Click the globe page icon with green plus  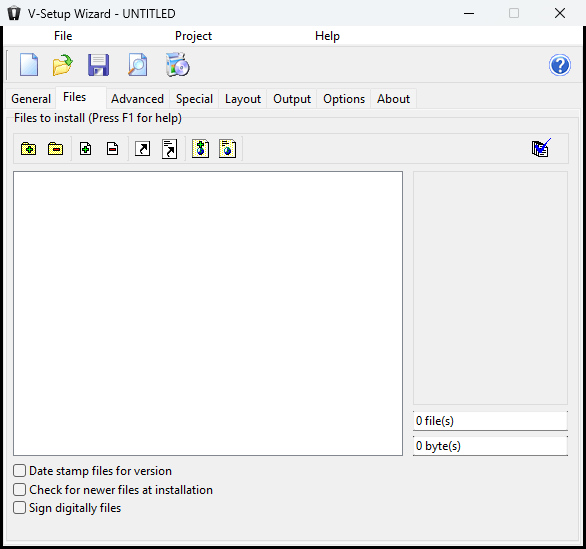pyautogui.click(x=200, y=149)
